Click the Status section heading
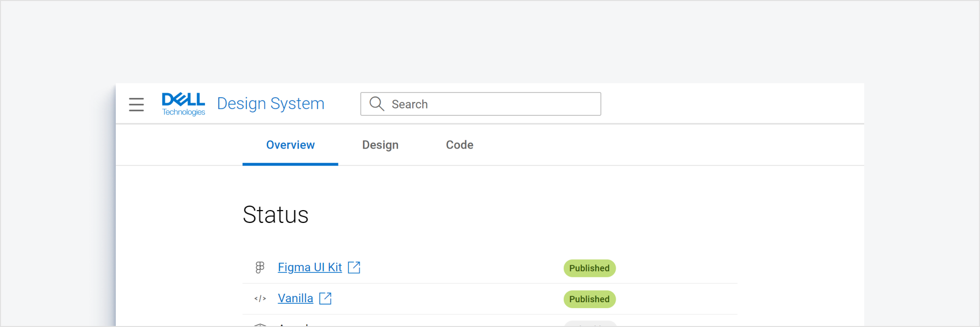Screen dimensions: 980x327 click(x=276, y=215)
